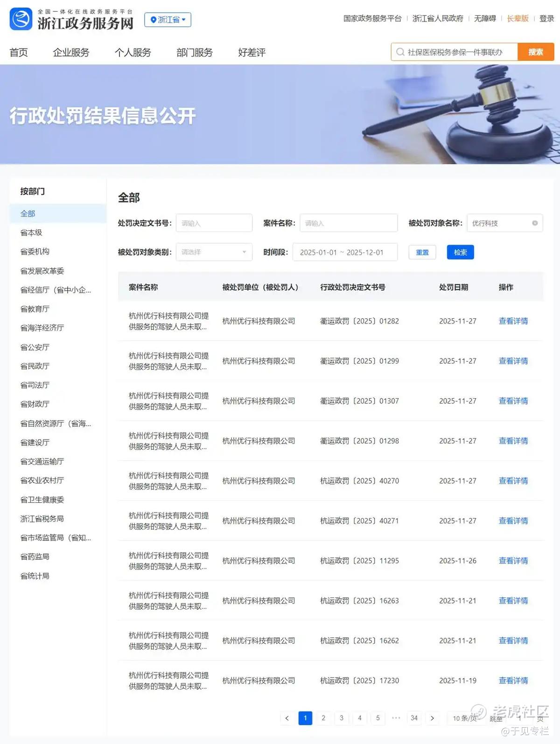Click the blue 检索 search button
Screen dimensions: 560x744
460,252
